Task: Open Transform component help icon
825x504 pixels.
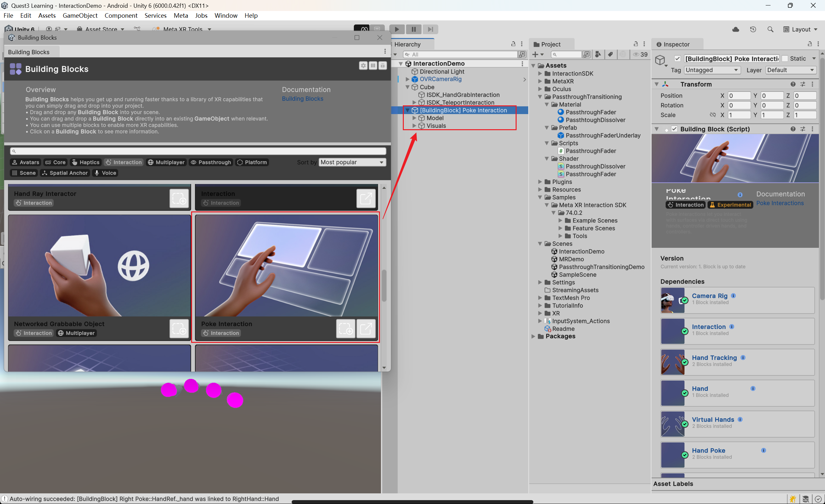Action: click(x=793, y=84)
